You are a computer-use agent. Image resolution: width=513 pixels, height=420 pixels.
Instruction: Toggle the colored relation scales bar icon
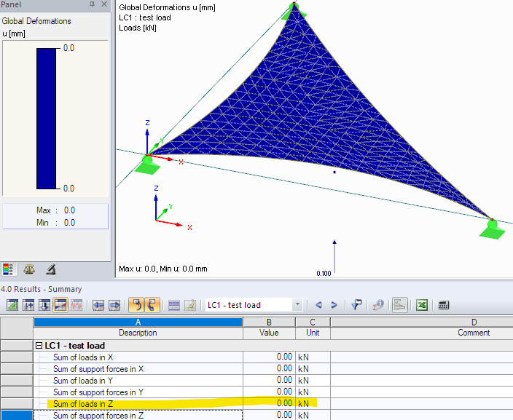400,305
